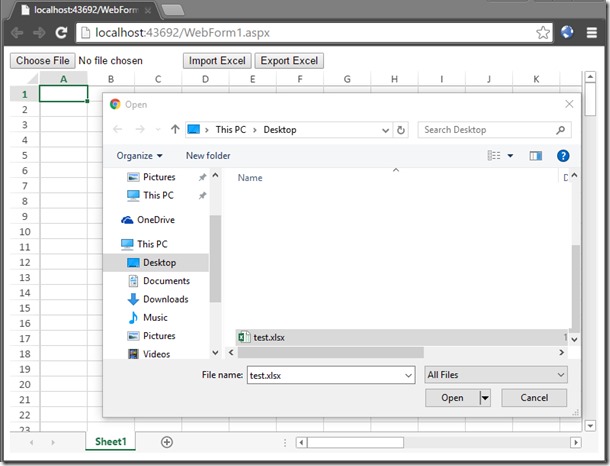Click the This PC breadcrumb segment
Viewport: 610px width, 466px height.
click(231, 130)
